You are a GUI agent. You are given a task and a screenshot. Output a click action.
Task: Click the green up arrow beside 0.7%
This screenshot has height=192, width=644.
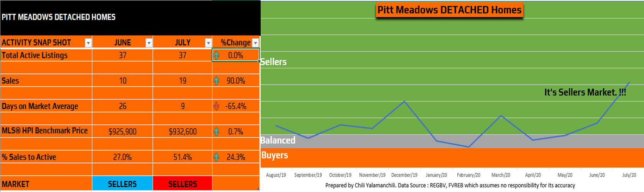(217, 132)
